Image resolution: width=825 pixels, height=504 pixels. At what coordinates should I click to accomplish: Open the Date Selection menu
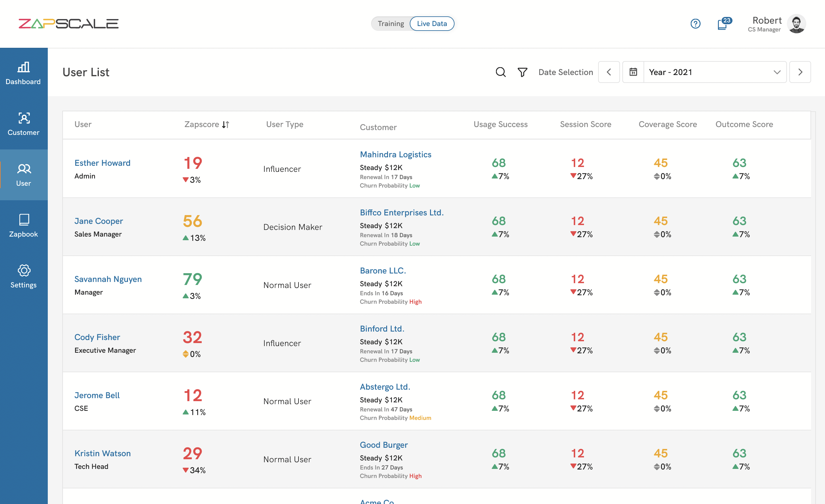click(x=566, y=72)
